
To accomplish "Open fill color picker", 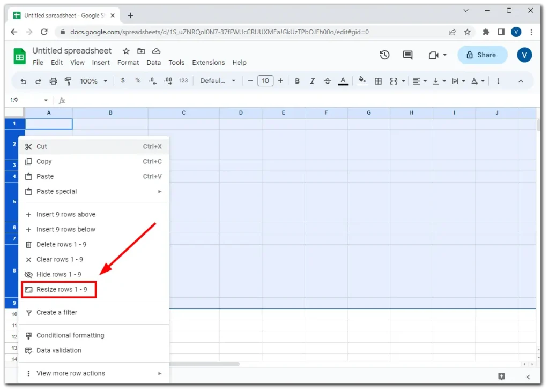I will [x=362, y=80].
